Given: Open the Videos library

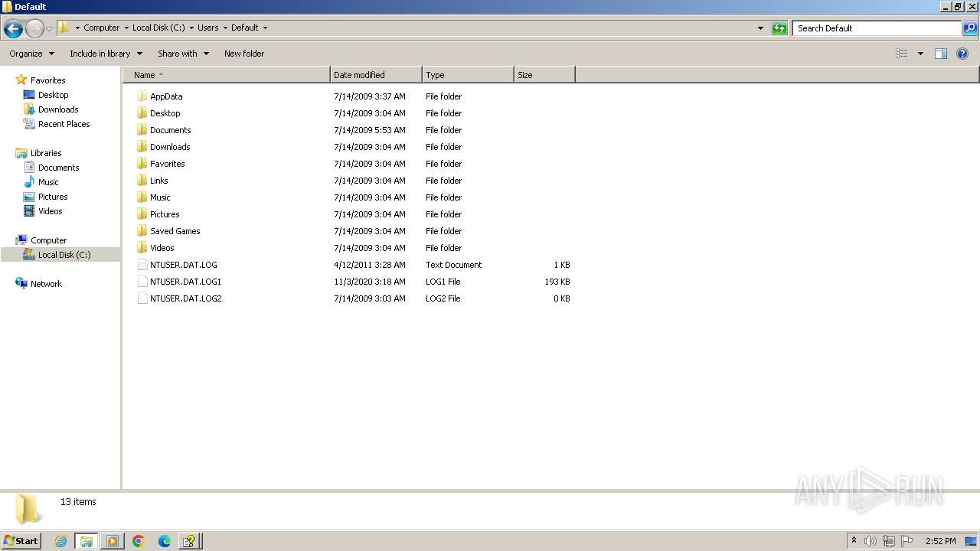Looking at the screenshot, I should click(x=50, y=211).
